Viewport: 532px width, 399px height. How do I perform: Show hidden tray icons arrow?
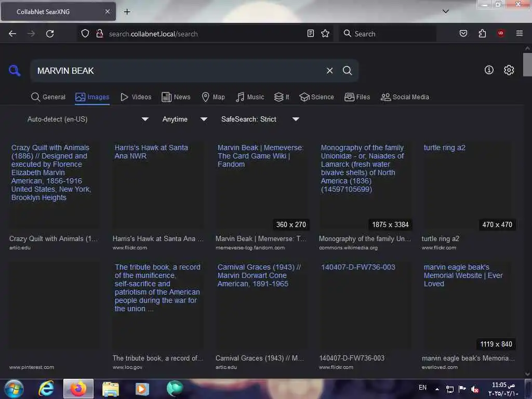point(437,389)
